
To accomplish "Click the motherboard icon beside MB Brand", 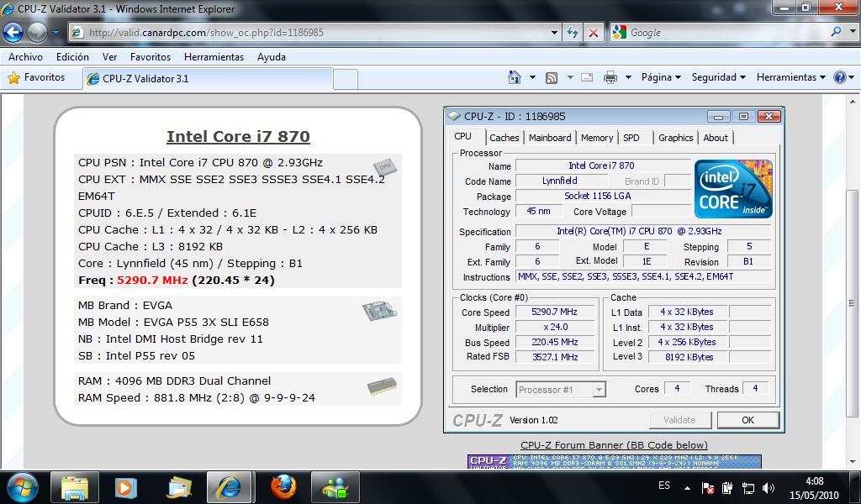I will point(379,310).
